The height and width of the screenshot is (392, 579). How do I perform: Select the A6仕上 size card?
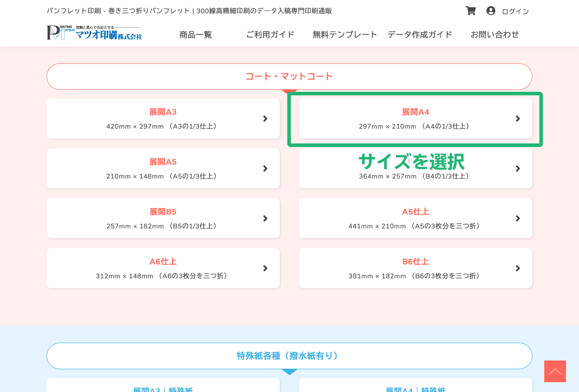coord(163,268)
